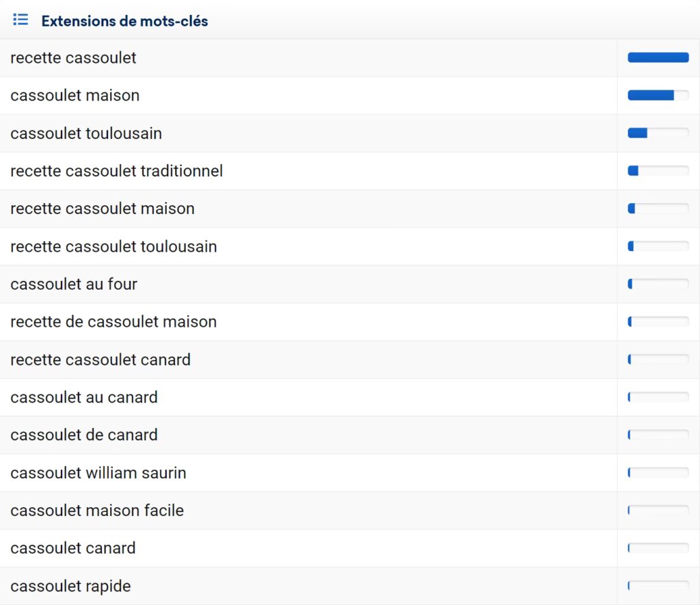Image resolution: width=700 pixels, height=605 pixels.
Task: Open the cassoulet william saurin entry
Action: (98, 473)
